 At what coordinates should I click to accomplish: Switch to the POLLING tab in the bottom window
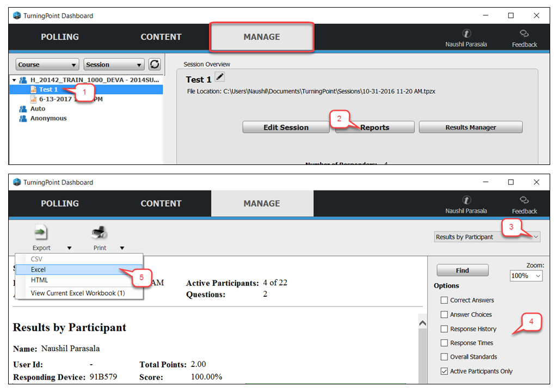(60, 203)
